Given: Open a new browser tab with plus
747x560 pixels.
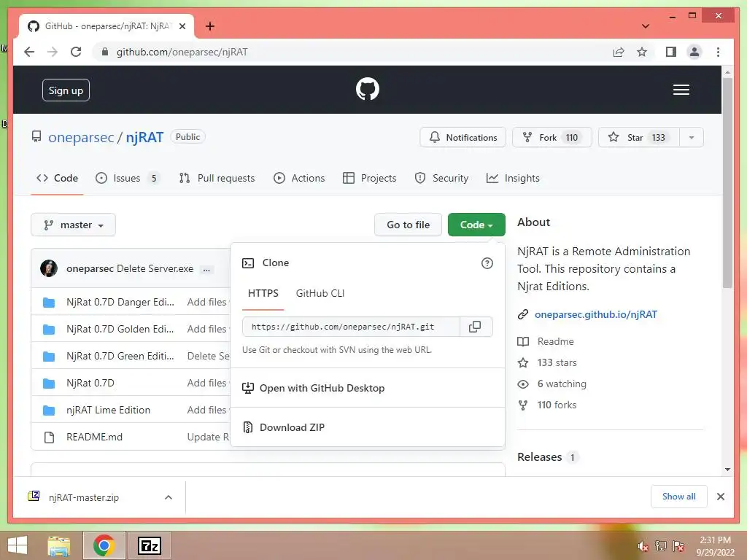Looking at the screenshot, I should [x=209, y=26].
